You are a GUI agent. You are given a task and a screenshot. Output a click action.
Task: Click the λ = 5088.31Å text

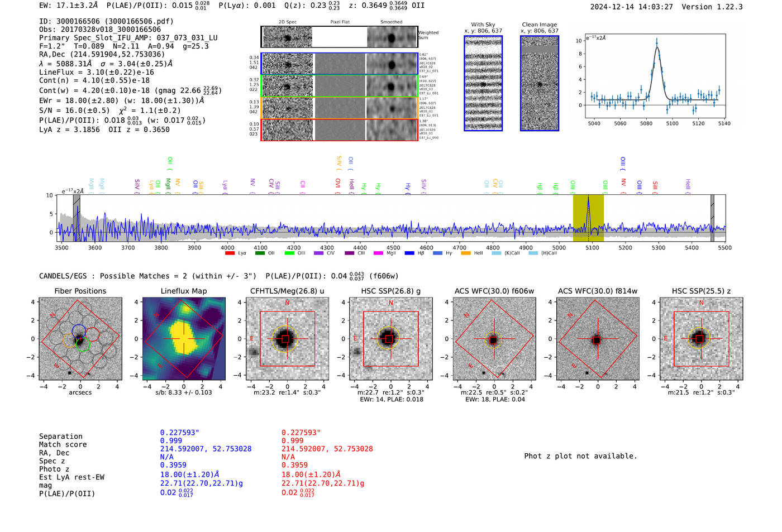click(x=65, y=64)
